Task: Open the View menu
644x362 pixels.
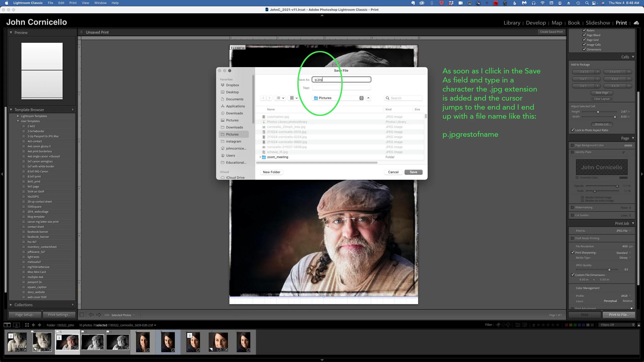Action: tap(85, 3)
